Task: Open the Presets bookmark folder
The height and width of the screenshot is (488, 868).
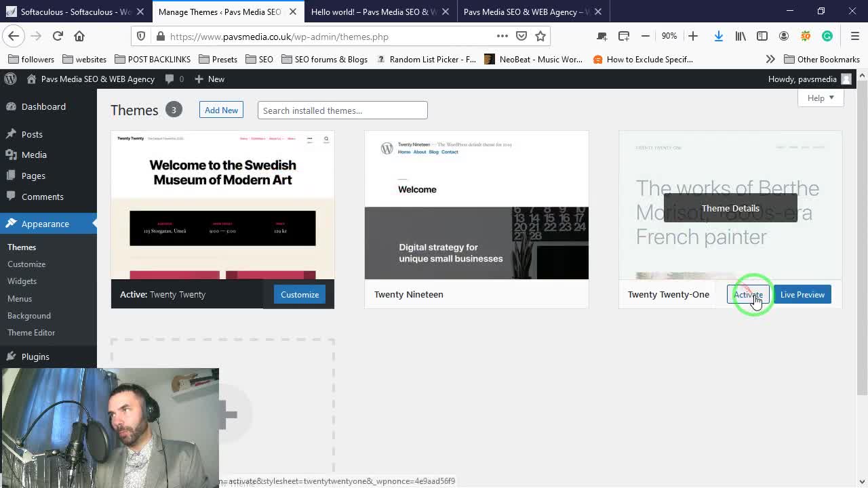Action: coord(218,59)
